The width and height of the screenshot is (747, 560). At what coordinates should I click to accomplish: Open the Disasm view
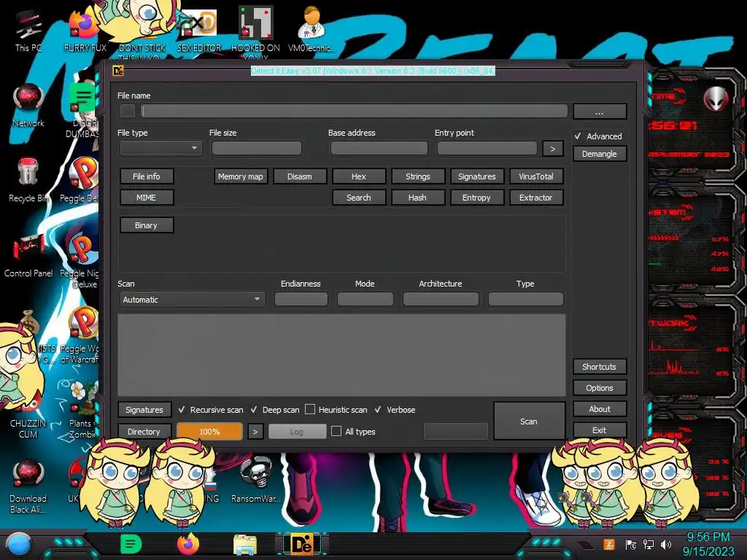300,176
